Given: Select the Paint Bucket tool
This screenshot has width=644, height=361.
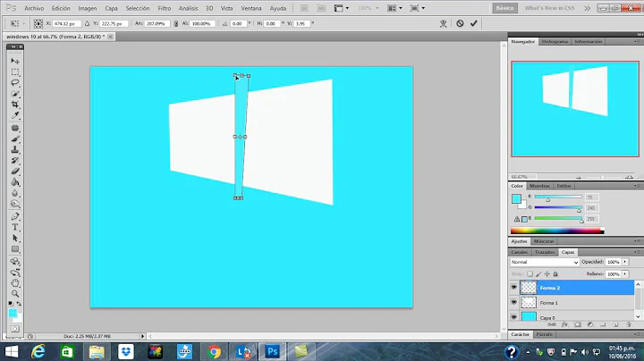Looking at the screenshot, I should 15,182.
